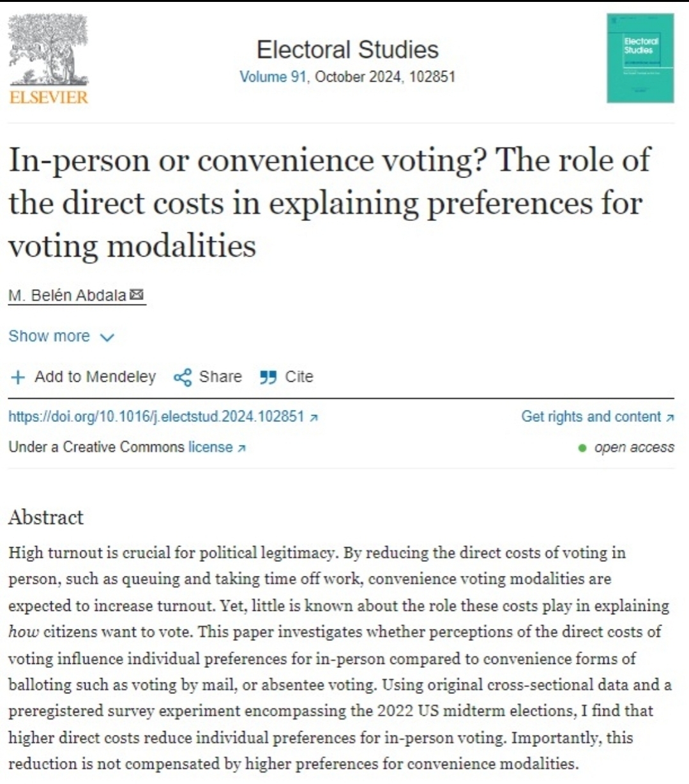Click the Share network icon
This screenshot has height=784, width=689.
tap(183, 377)
